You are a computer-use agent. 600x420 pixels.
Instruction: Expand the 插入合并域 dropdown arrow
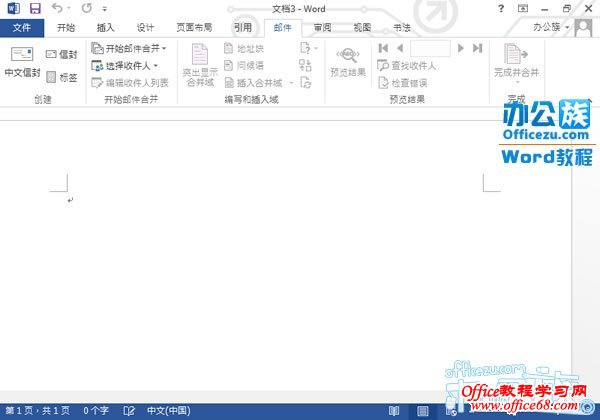tap(291, 83)
